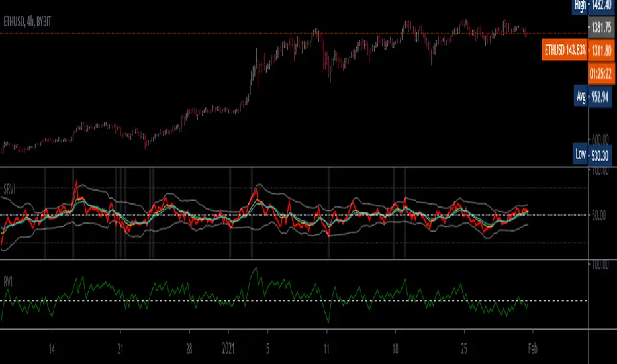This screenshot has width=617, height=364.
Task: Select the RVI indicator label
Action: [x=8, y=281]
